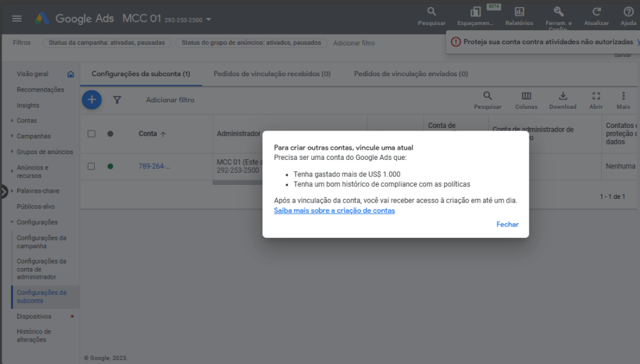Open Públicos-alvo in sidebar
Image resolution: width=640 pixels, height=364 pixels.
pos(35,206)
